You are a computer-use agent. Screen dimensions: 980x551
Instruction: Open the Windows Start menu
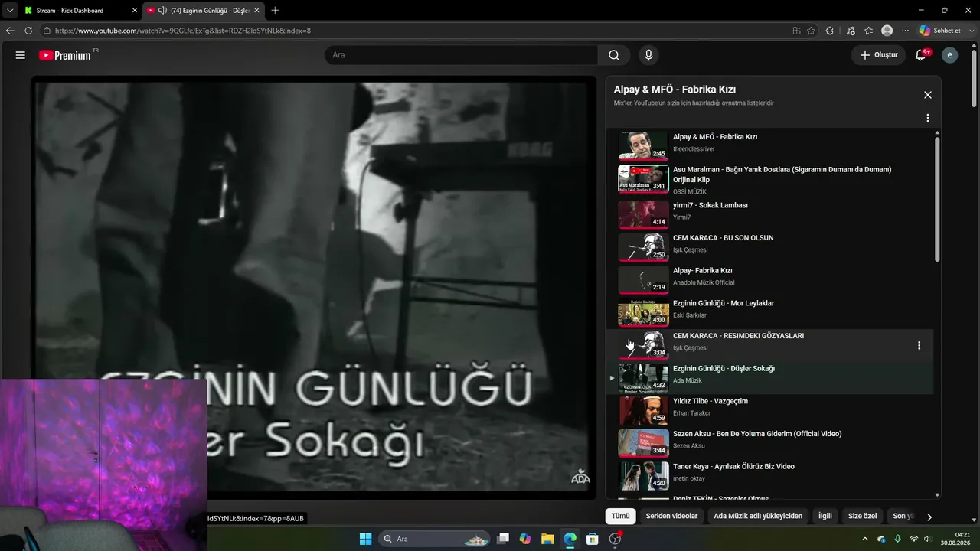click(365, 539)
